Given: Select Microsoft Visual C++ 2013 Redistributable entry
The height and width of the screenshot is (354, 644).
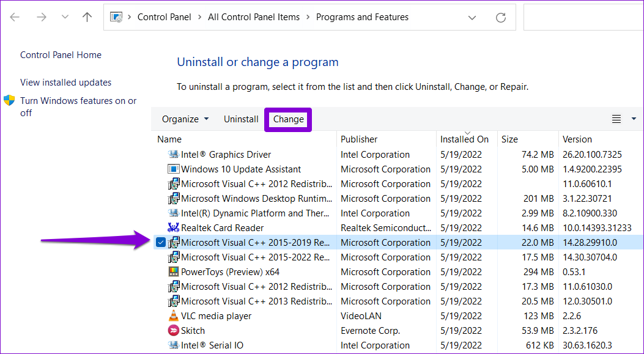Looking at the screenshot, I should tap(256, 301).
